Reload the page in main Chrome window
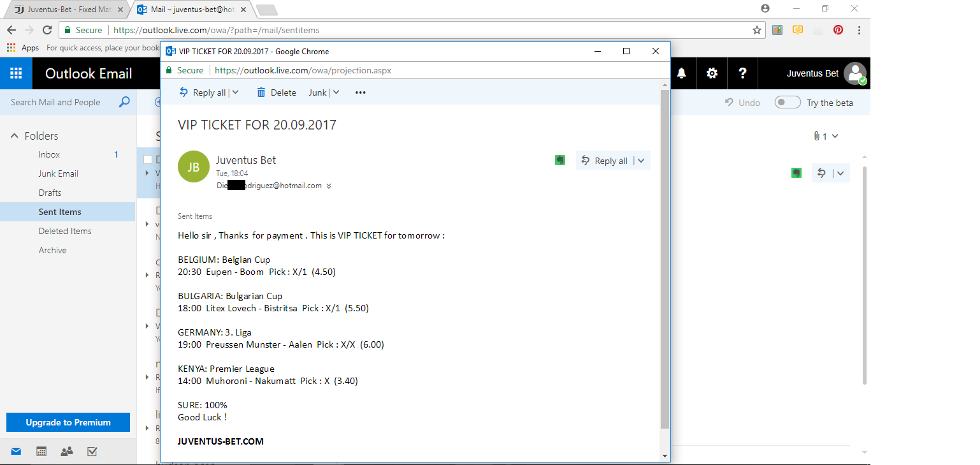The width and height of the screenshot is (980, 465). tap(47, 30)
